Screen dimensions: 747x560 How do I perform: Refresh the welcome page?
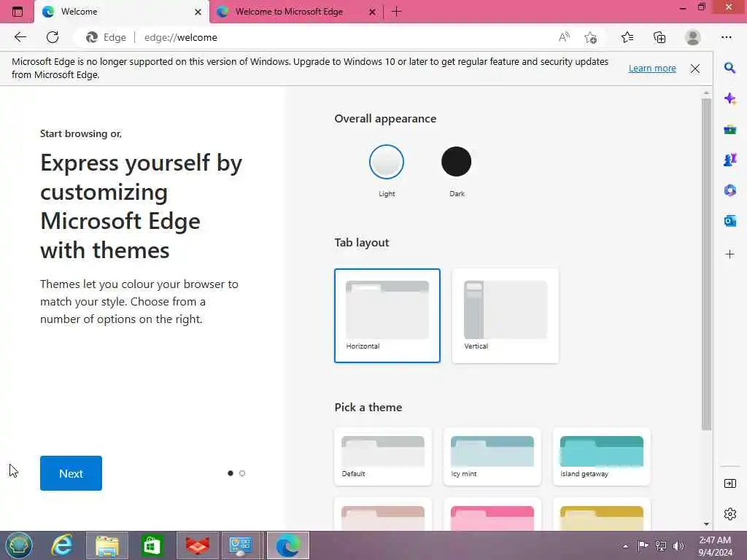53,37
